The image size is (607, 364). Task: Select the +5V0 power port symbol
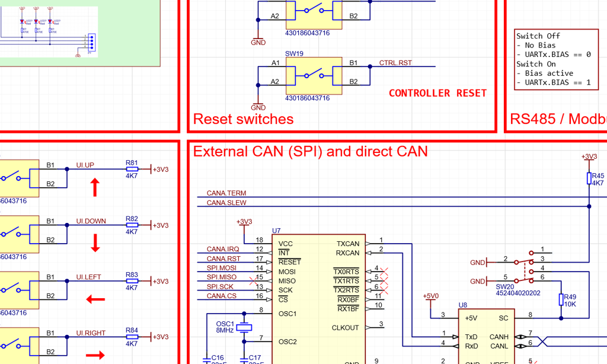coord(431,299)
